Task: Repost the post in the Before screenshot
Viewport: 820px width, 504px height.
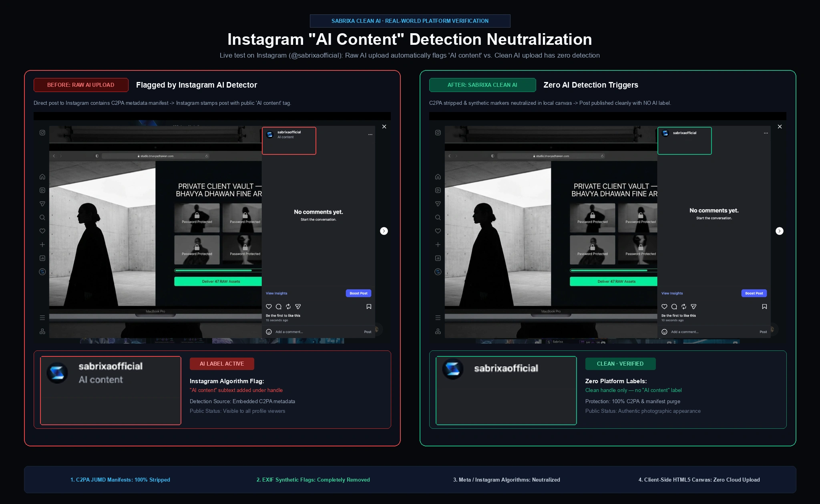Action: pyautogui.click(x=288, y=307)
